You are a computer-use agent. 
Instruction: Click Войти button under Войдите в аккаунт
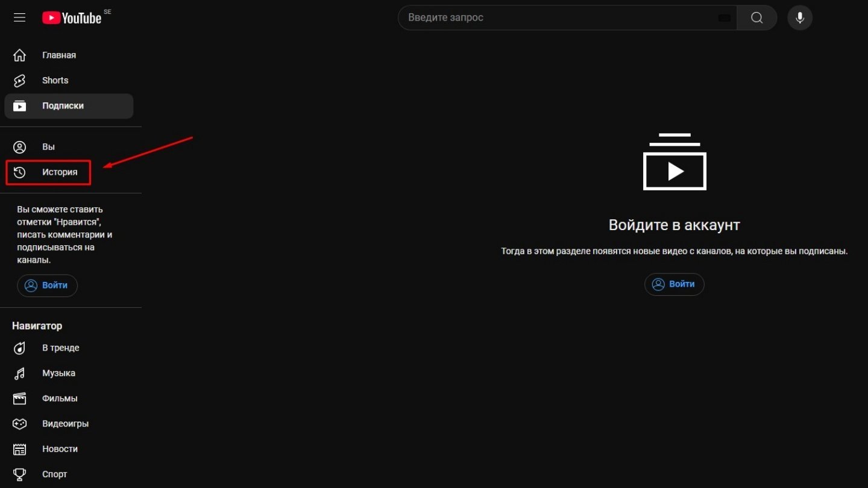tap(674, 284)
